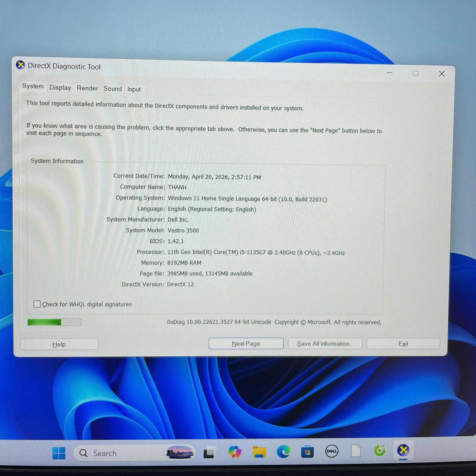Click the DirectX Diagnostic Tool title icon
The height and width of the screenshot is (476, 476).
pyautogui.click(x=20, y=65)
